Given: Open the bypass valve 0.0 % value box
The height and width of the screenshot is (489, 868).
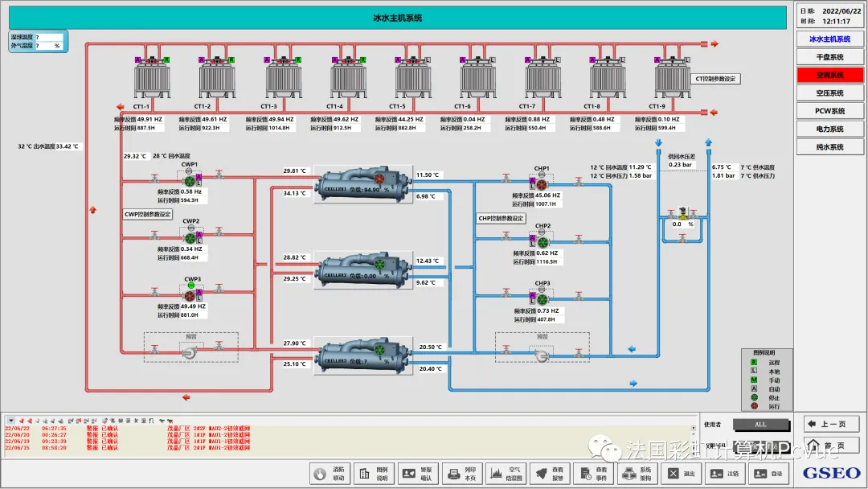Looking at the screenshot, I should (682, 224).
